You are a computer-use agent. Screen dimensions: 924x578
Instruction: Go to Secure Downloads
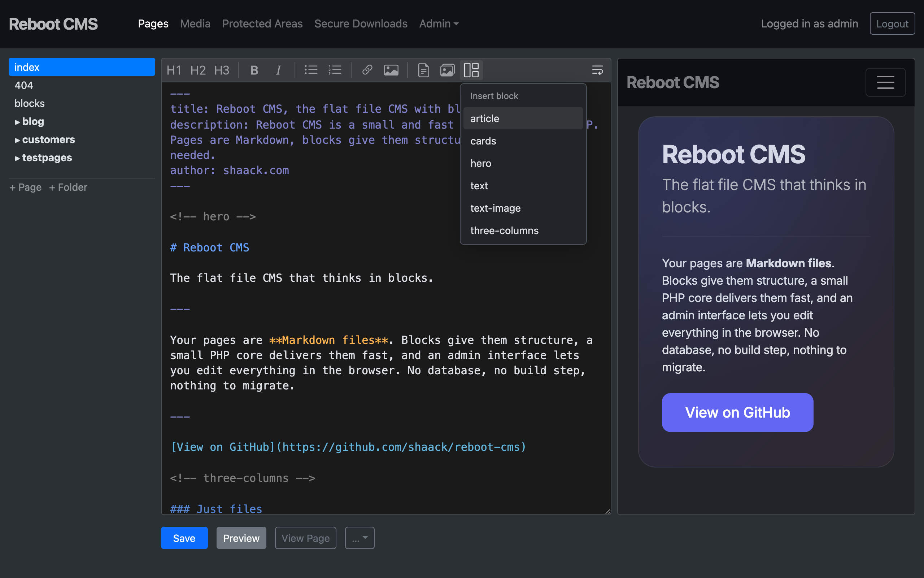tap(361, 24)
